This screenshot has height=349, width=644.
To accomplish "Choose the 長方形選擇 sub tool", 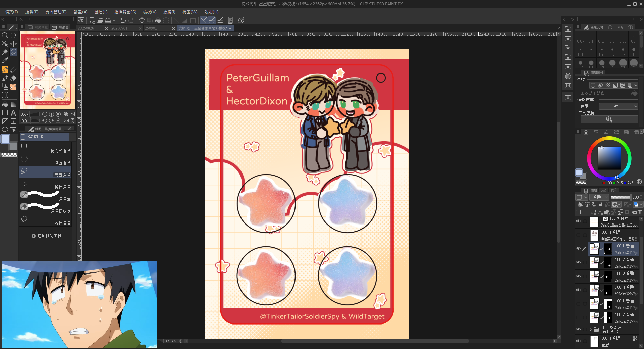I will (x=45, y=148).
